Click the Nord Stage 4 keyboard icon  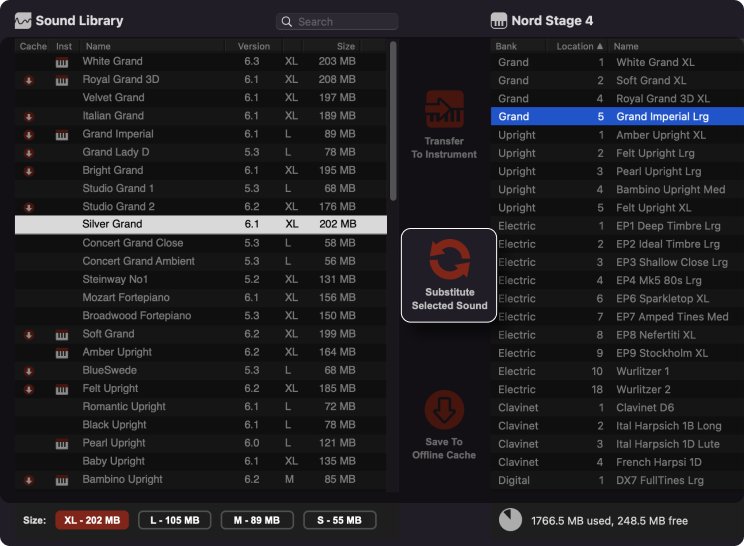pos(499,21)
